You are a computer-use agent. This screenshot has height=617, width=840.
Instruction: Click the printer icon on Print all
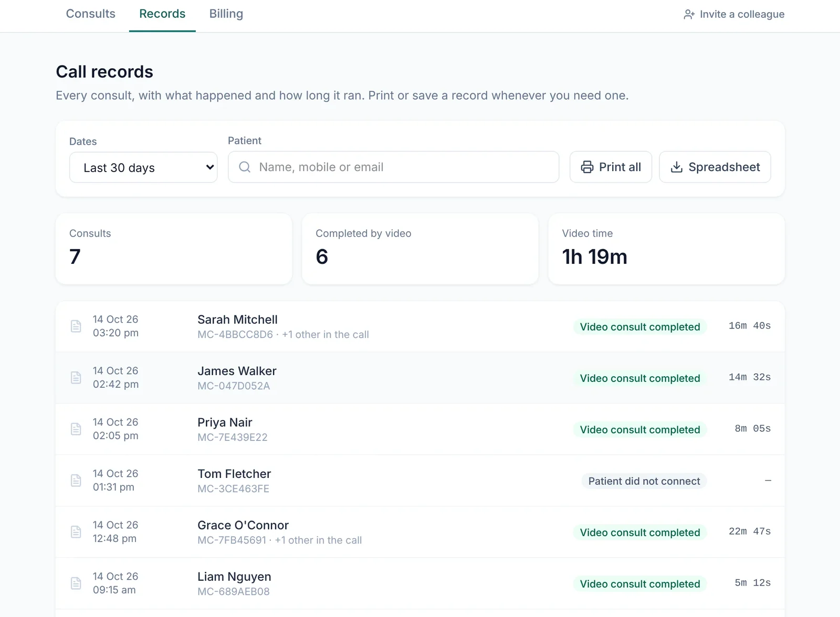tap(587, 167)
